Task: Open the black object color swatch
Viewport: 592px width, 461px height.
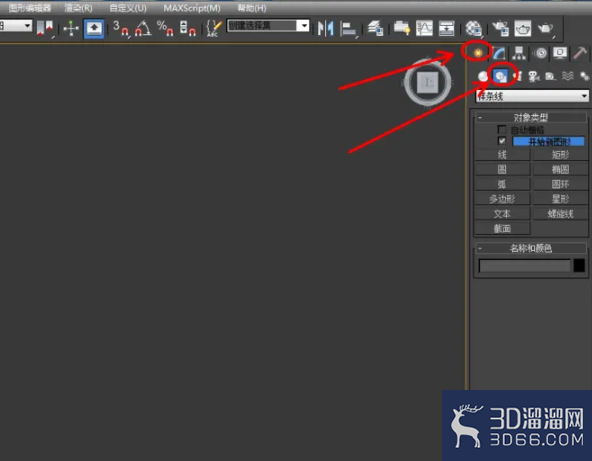Action: 579,265
